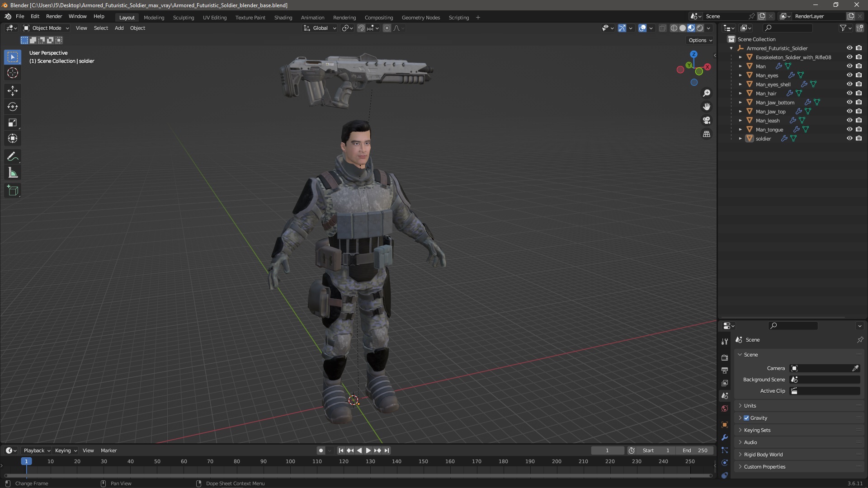Click the End frame field
This screenshot has height=488, width=868.
[x=695, y=450]
